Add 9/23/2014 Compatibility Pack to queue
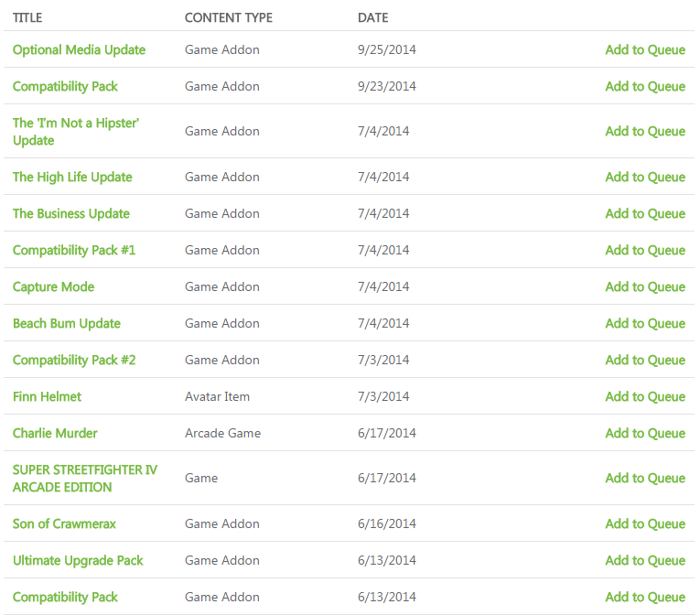The height and width of the screenshot is (615, 700). coord(645,86)
